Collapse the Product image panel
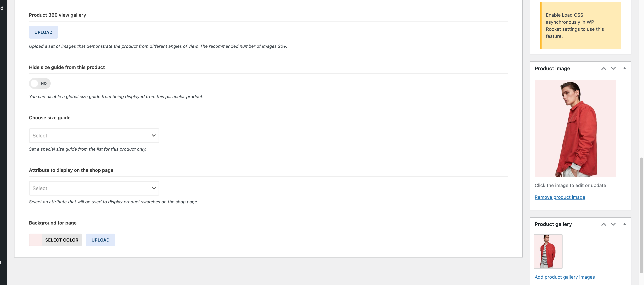The image size is (644, 285). coord(624,68)
